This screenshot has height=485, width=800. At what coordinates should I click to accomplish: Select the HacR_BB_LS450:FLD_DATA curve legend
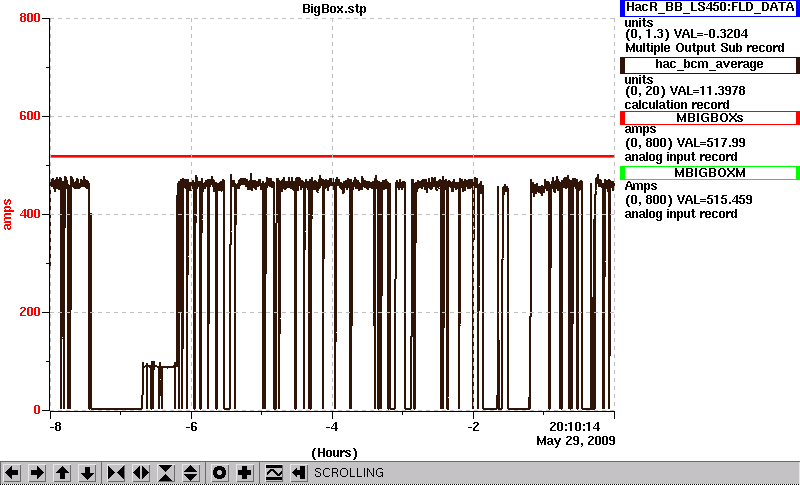tap(710, 8)
